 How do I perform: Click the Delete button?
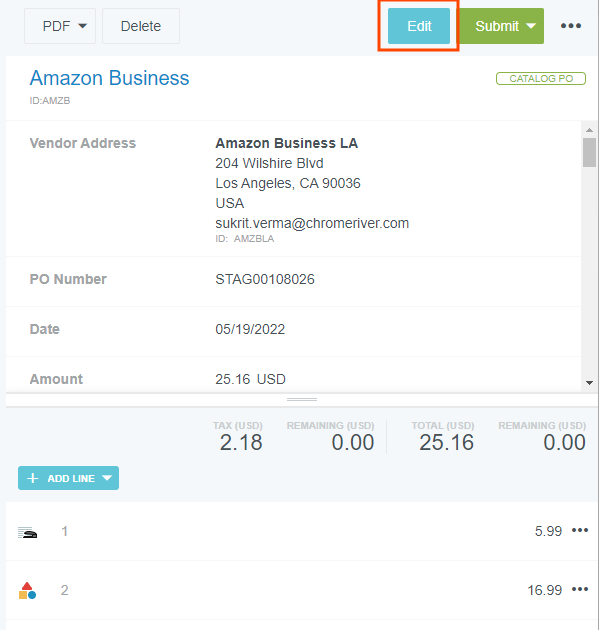[141, 26]
